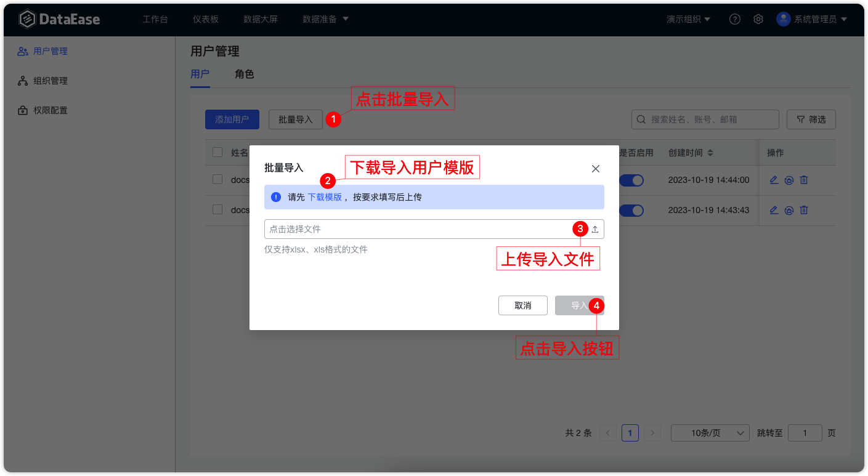Click the search magnifier icon
Screen dimensions: 868x476
tap(641, 119)
